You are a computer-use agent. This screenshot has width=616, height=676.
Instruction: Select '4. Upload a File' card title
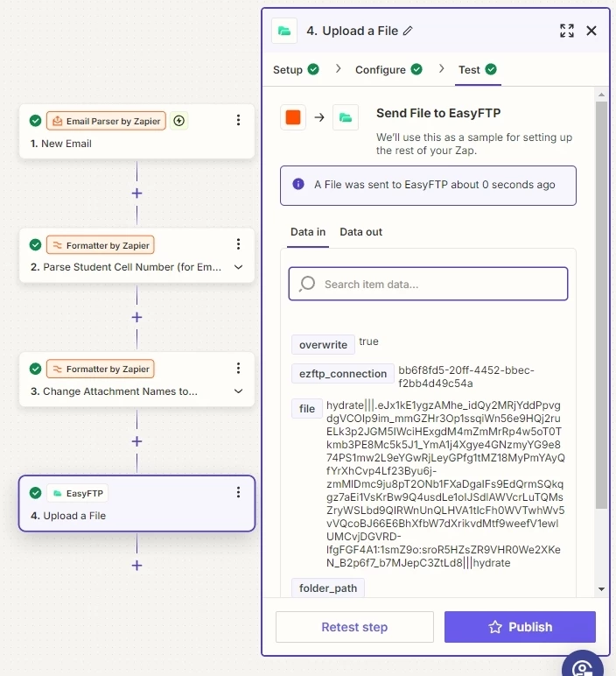[68, 516]
